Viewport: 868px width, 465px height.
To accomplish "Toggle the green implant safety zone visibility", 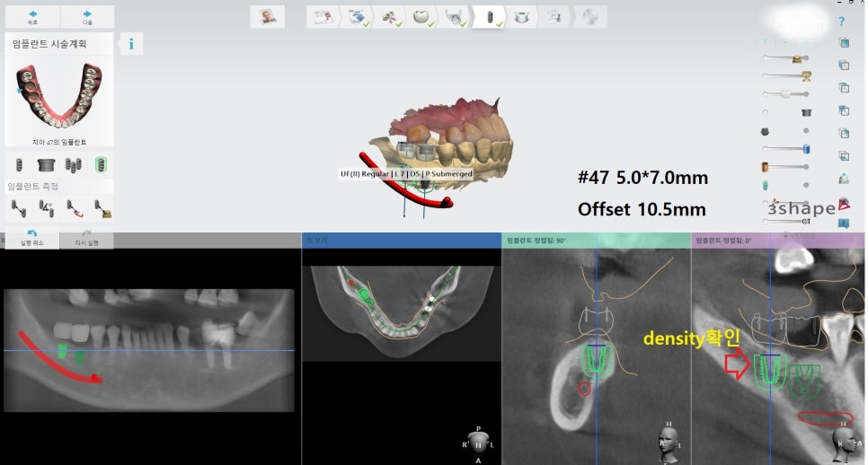I will click(x=766, y=185).
